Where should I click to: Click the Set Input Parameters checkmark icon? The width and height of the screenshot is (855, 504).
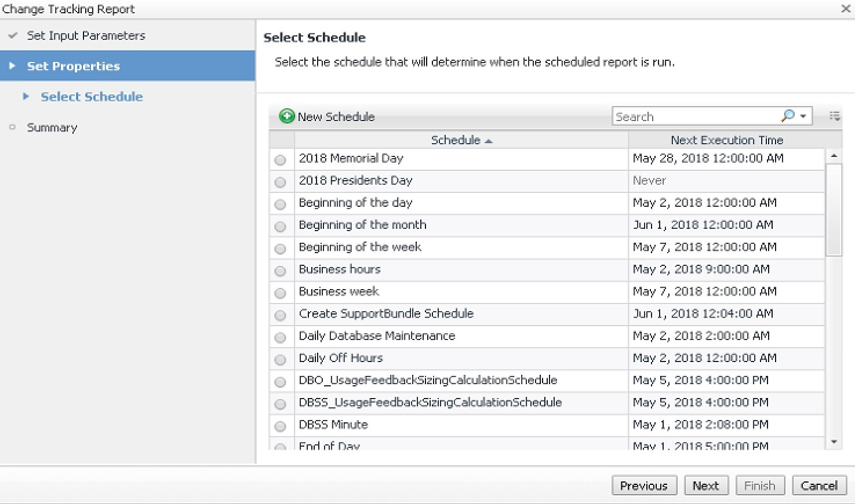(13, 36)
